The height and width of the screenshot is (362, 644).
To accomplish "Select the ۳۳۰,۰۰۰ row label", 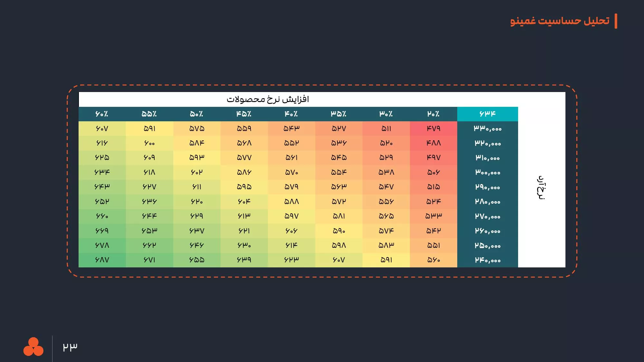I will pyautogui.click(x=488, y=128).
